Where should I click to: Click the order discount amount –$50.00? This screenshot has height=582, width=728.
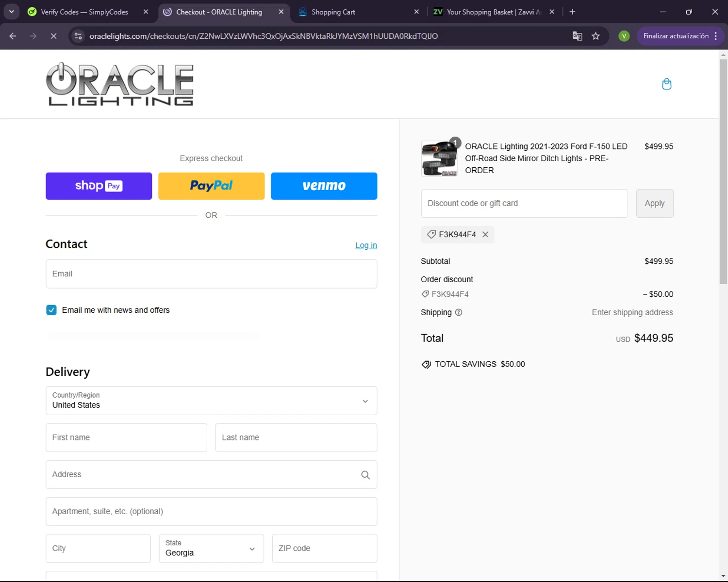(658, 294)
